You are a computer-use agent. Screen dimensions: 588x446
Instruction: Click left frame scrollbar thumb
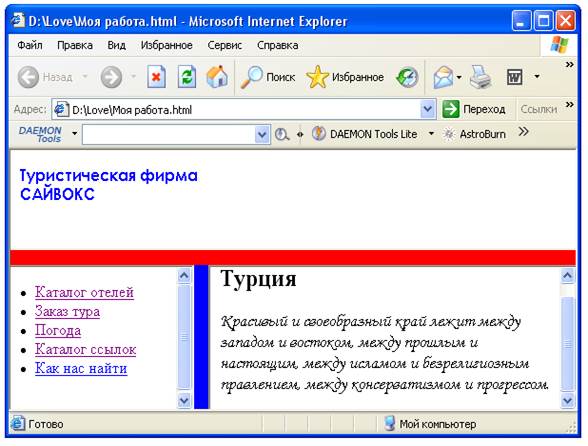(x=184, y=337)
